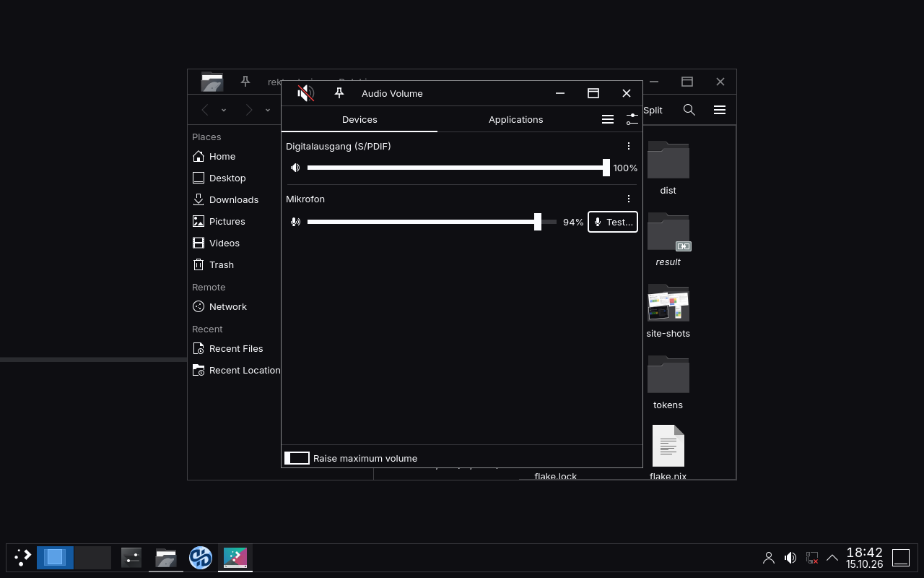Go back in file manager
This screenshot has width=924, height=578.
coord(206,110)
